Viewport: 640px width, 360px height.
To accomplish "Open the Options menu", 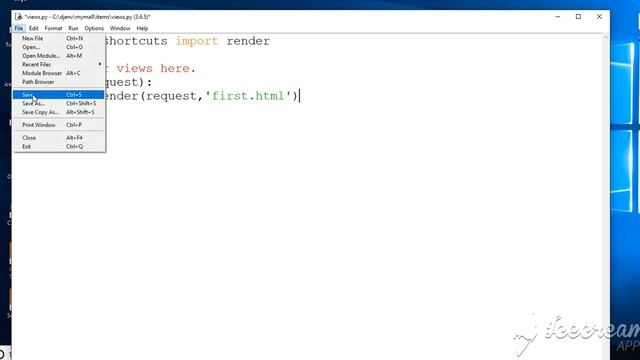I will click(x=94, y=28).
